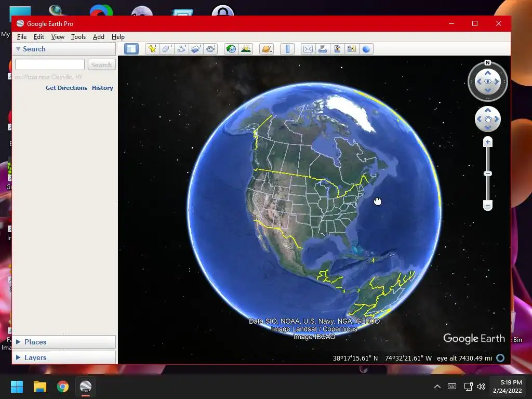Zoom out with the minus button
This screenshot has width=532, height=399.
pos(487,205)
